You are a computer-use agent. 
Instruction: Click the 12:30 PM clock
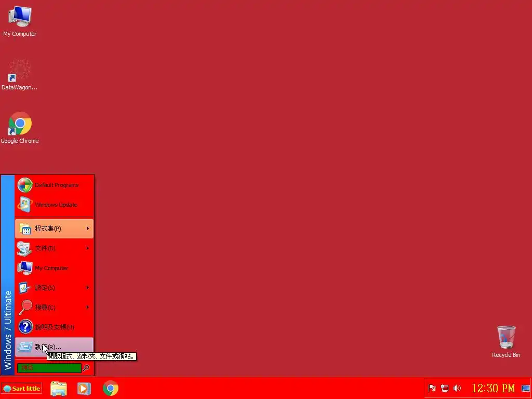[493, 388]
